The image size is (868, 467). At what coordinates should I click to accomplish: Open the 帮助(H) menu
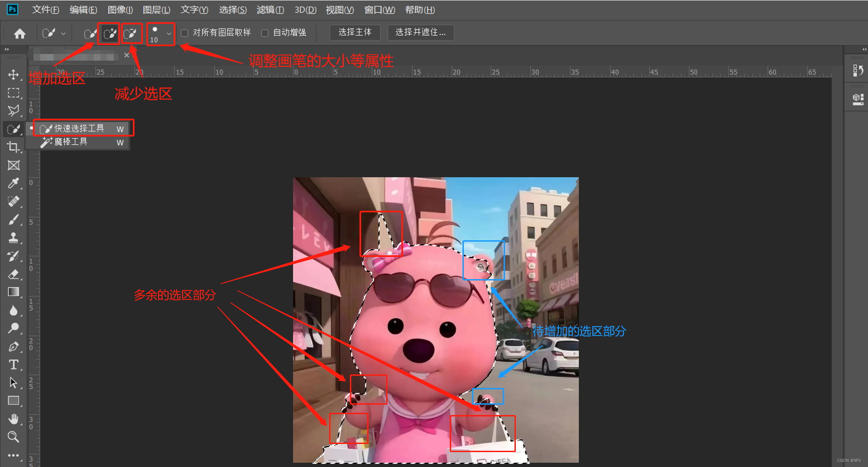click(420, 10)
